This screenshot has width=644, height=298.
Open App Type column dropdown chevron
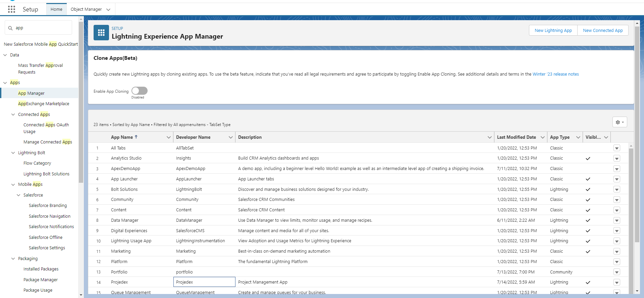[578, 137]
